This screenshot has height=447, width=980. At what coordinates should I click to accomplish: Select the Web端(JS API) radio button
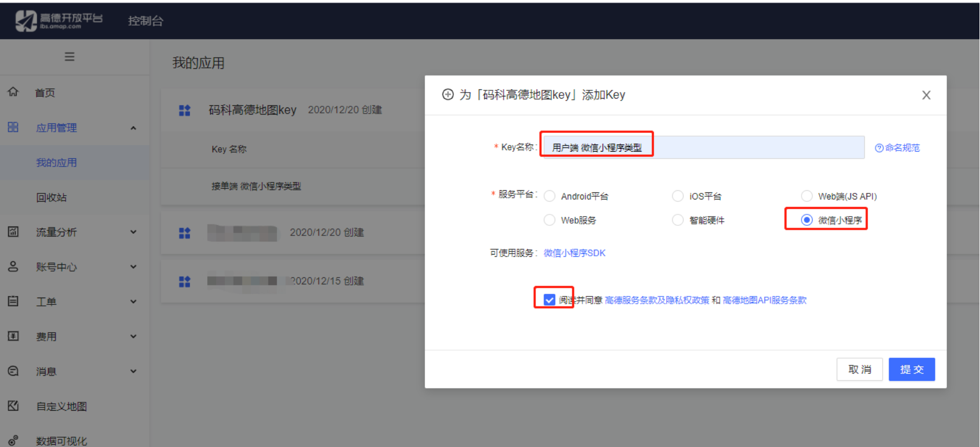click(806, 196)
